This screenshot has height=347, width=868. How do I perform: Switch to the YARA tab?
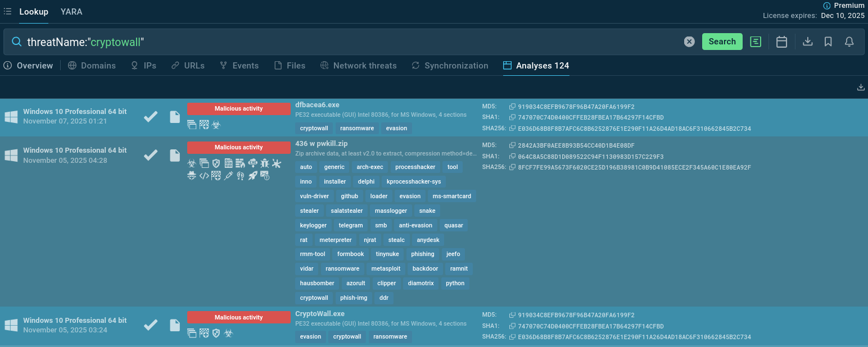(x=71, y=11)
